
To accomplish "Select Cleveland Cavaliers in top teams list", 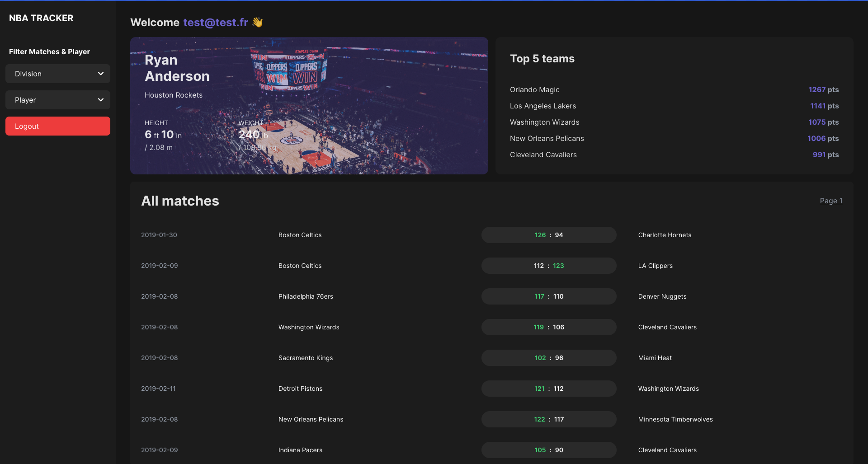I will pos(543,155).
